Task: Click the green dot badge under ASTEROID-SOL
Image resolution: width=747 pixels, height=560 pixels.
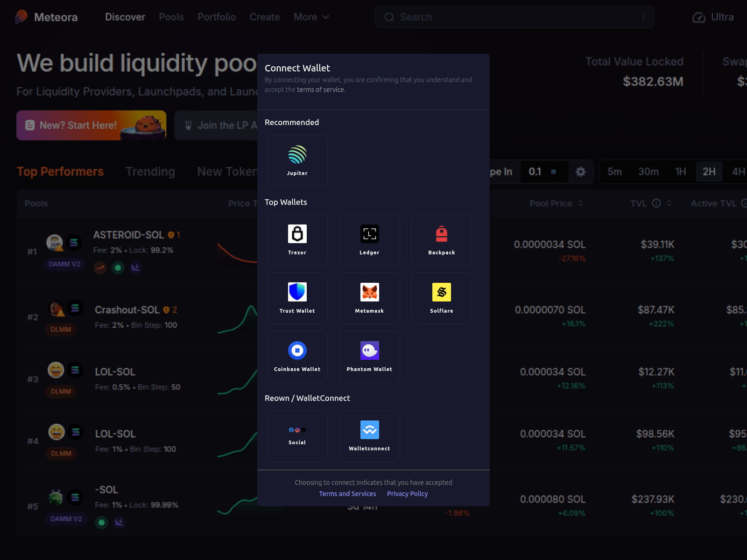Action: (118, 268)
